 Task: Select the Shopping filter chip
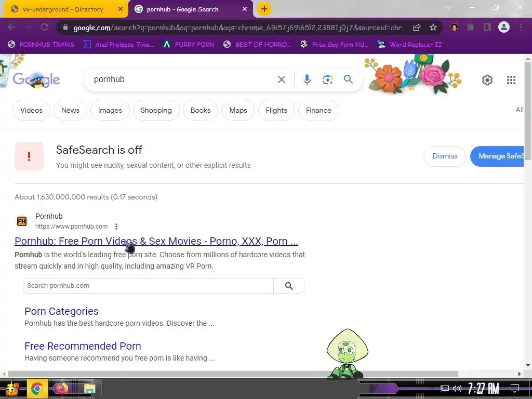coord(156,110)
